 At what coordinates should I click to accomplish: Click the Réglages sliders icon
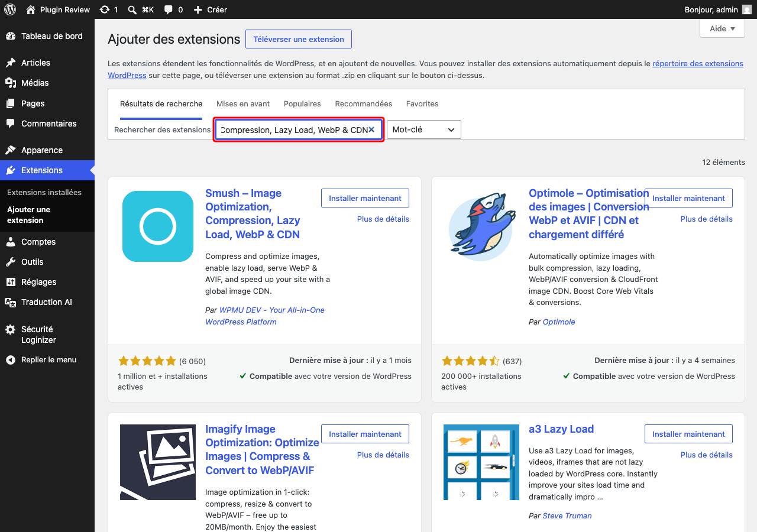pyautogui.click(x=11, y=282)
